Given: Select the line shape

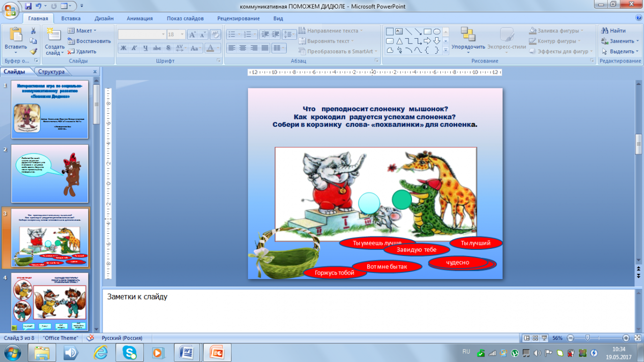Looking at the screenshot, I should (409, 31).
